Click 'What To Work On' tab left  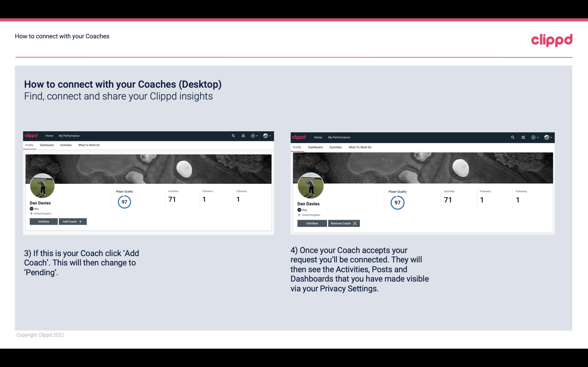(x=88, y=145)
